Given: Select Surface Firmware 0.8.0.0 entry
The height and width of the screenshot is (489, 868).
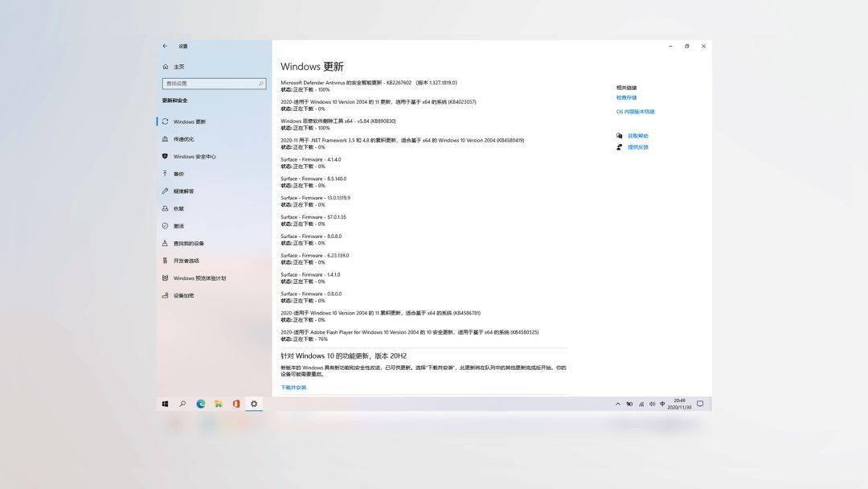Looking at the screenshot, I should pyautogui.click(x=311, y=298).
